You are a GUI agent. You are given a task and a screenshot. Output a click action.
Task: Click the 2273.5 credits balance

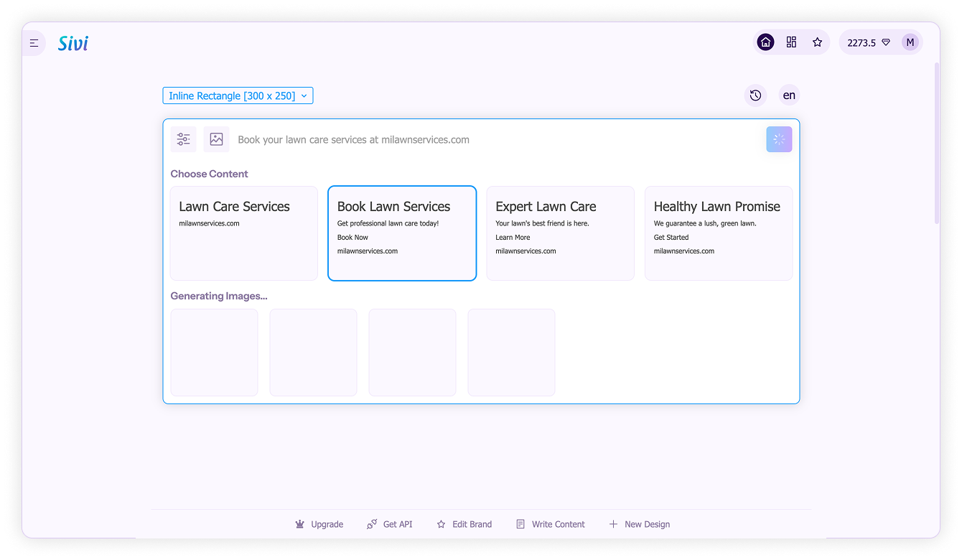(x=861, y=43)
